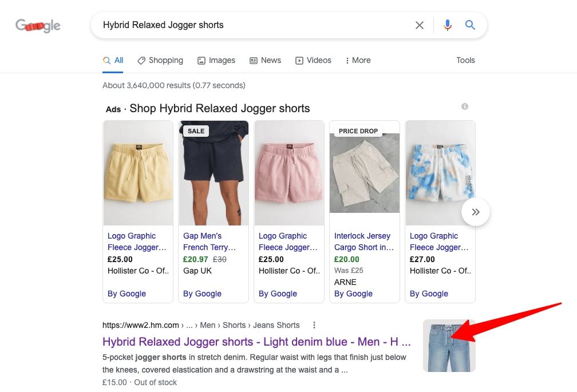This screenshot has height=392, width=577.
Task: Submit search with magnifying glass icon
Action: pos(470,25)
